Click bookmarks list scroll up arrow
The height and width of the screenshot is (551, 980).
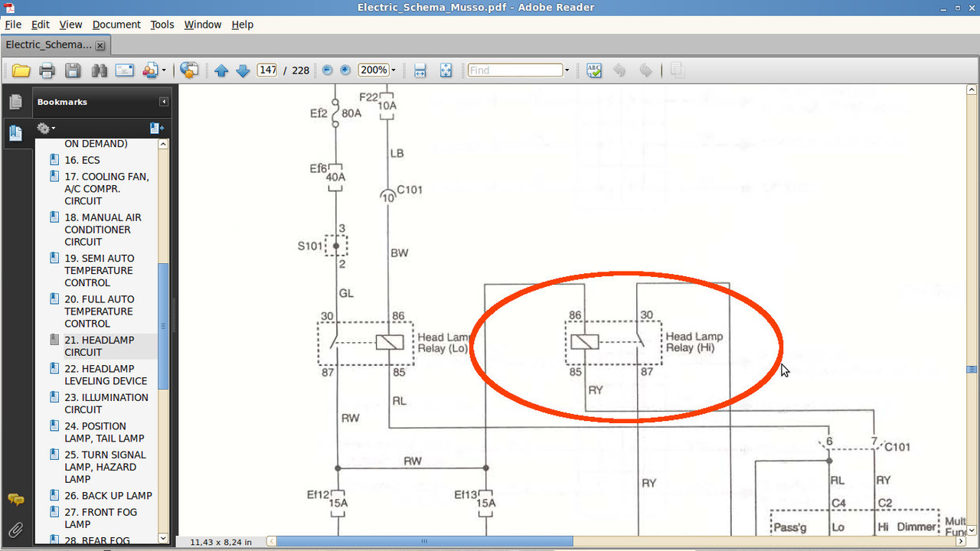[x=163, y=145]
